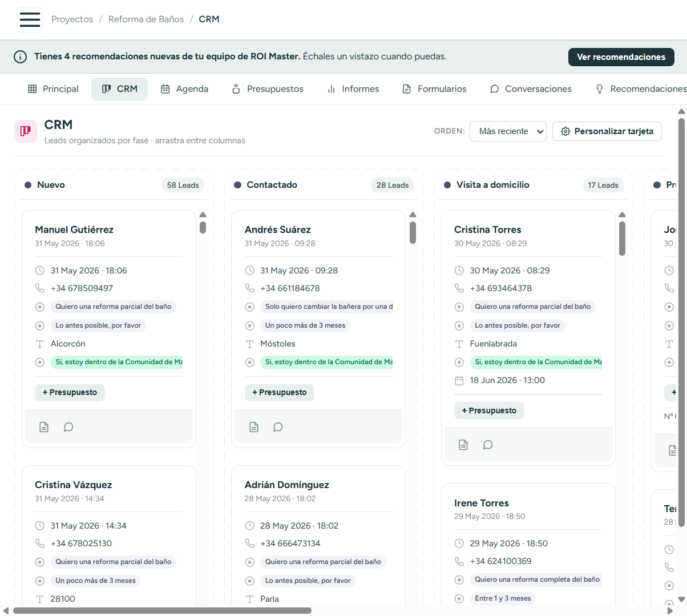Click phone icon on Irene Torres card
The image size is (687, 616).
coord(459,561)
